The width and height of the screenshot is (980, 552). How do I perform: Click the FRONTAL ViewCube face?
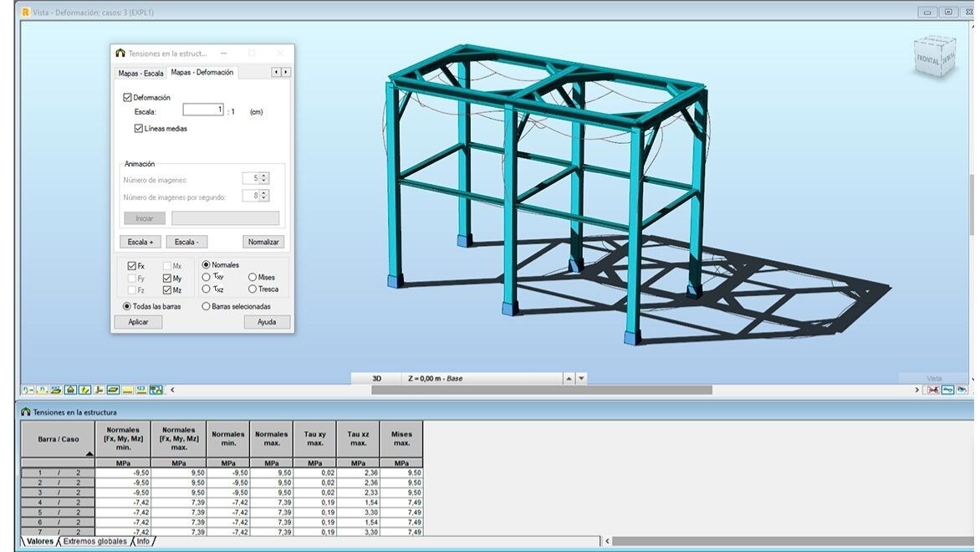click(x=928, y=59)
